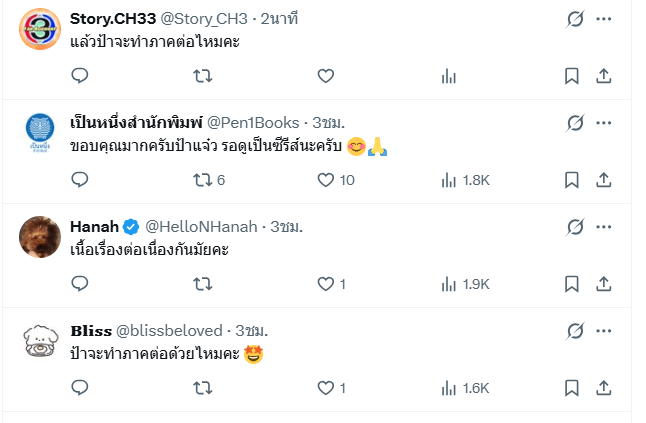Repost Hanah's tweet
This screenshot has width=646, height=423.
[x=202, y=284]
